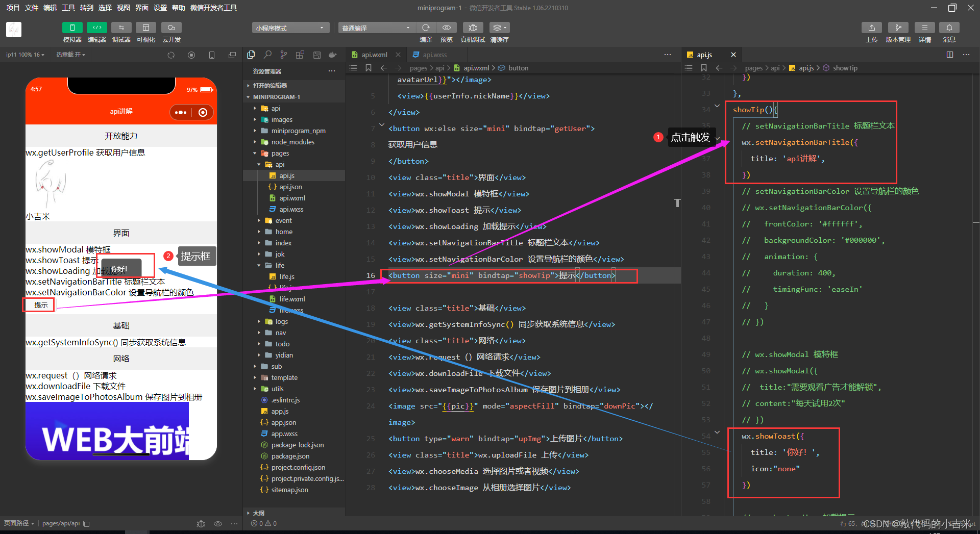The image size is (980, 534).
Task: Open more actions for wxml editor group
Action: tap(668, 55)
